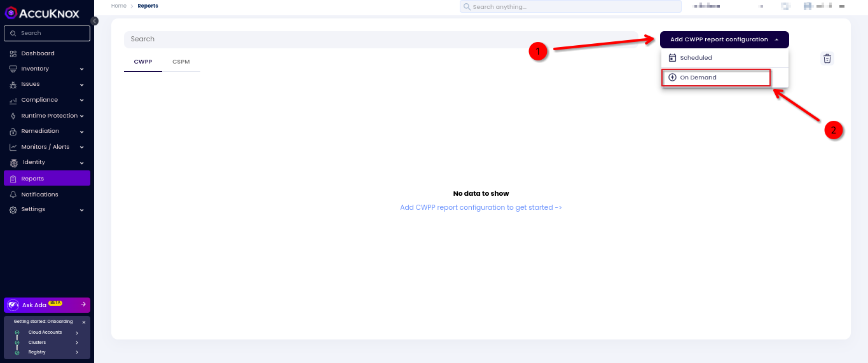Click the On Demand lightning icon
Image resolution: width=868 pixels, height=363 pixels.
click(x=672, y=78)
